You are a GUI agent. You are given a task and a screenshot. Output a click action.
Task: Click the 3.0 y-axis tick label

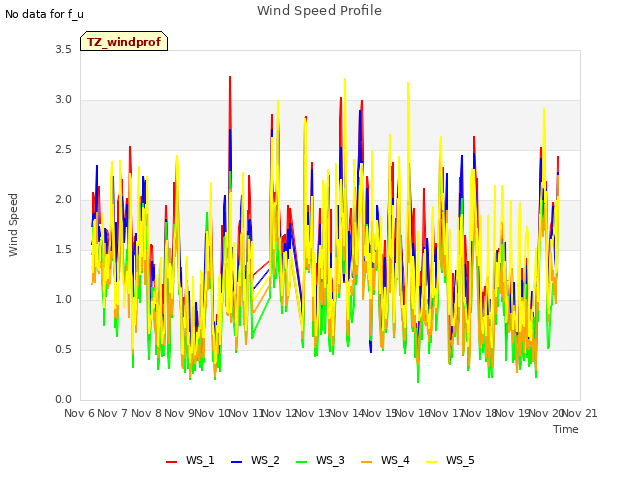coord(64,100)
